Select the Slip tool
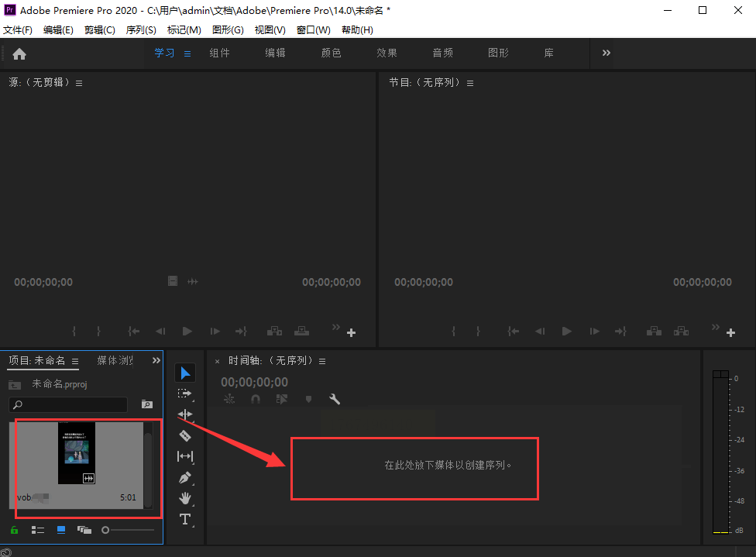This screenshot has width=756, height=557. click(x=185, y=457)
